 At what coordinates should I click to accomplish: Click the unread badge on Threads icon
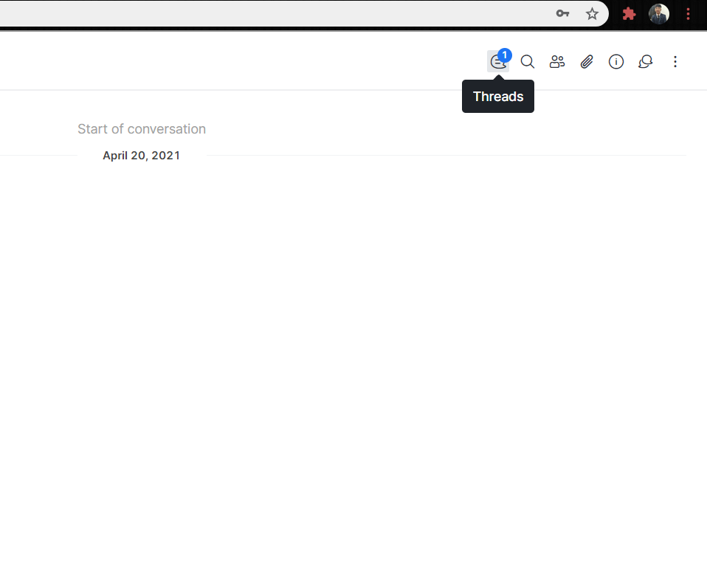click(505, 55)
